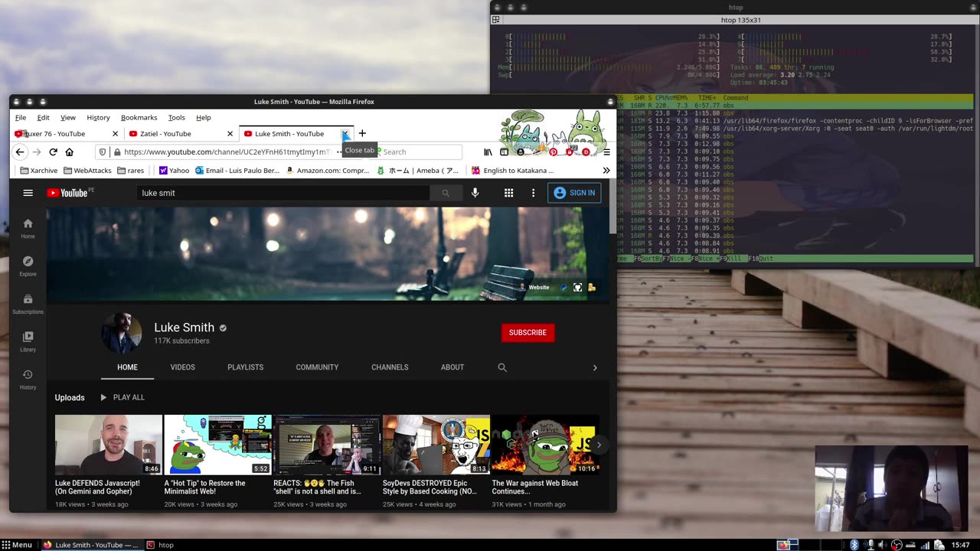Open the Help menu
Image resolution: width=980 pixels, height=551 pixels.
pos(203,117)
